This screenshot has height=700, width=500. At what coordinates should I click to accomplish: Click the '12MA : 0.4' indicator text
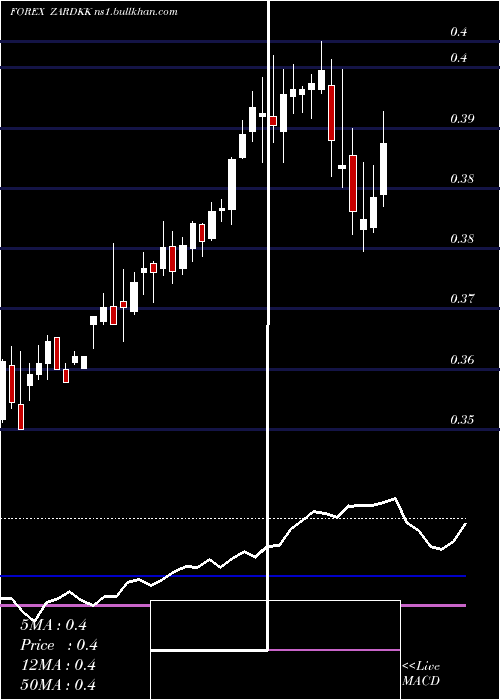[58, 665]
